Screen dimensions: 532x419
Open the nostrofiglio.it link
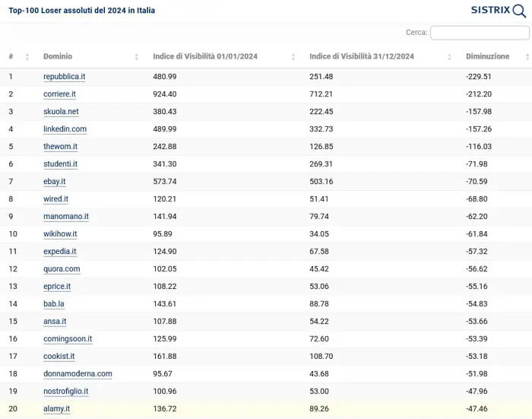coord(66,392)
